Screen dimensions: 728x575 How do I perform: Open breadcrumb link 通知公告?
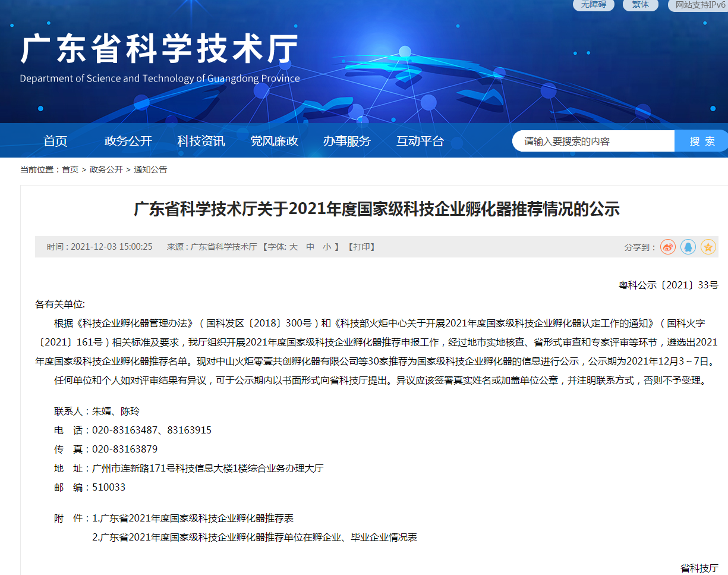pos(150,169)
